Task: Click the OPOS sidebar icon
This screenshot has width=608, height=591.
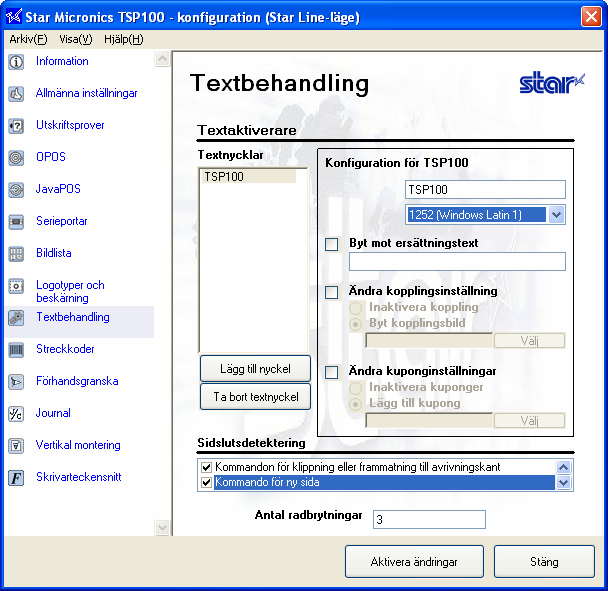Action: pos(16,158)
